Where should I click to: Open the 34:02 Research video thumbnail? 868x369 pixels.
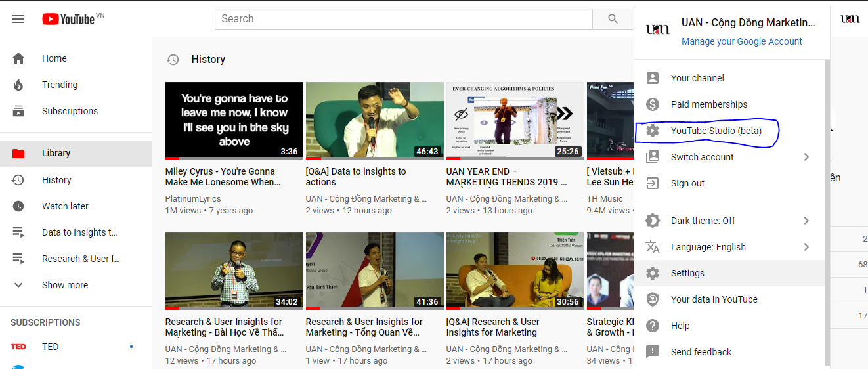coord(234,271)
